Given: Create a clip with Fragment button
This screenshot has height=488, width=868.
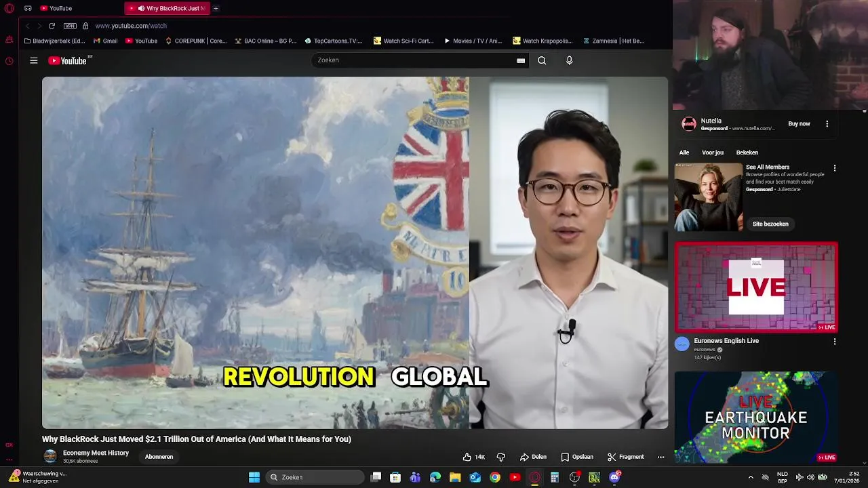Looking at the screenshot, I should tap(625, 457).
